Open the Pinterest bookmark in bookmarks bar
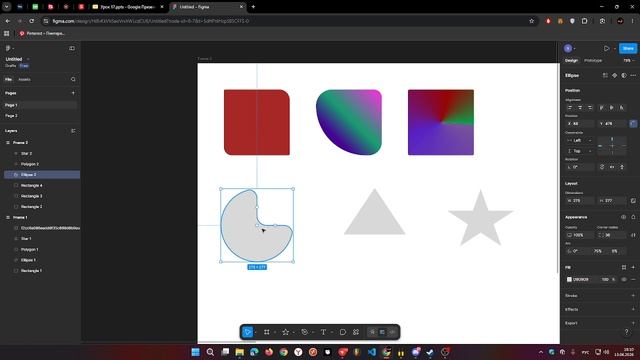Screen dimensions: 640x360 coord(42,33)
